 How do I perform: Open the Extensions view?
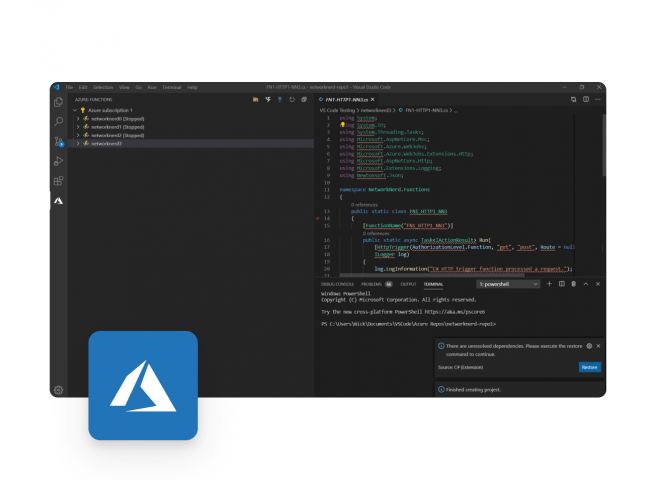coord(59,181)
